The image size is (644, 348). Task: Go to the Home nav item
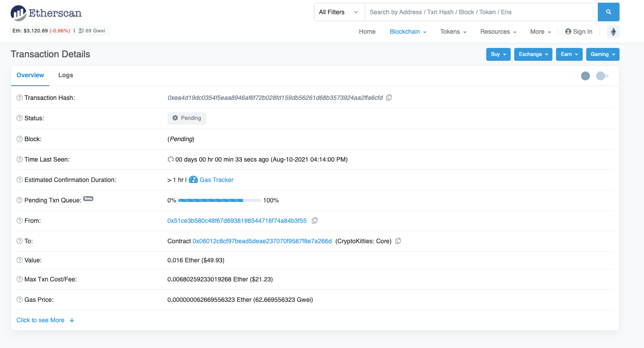(x=367, y=32)
